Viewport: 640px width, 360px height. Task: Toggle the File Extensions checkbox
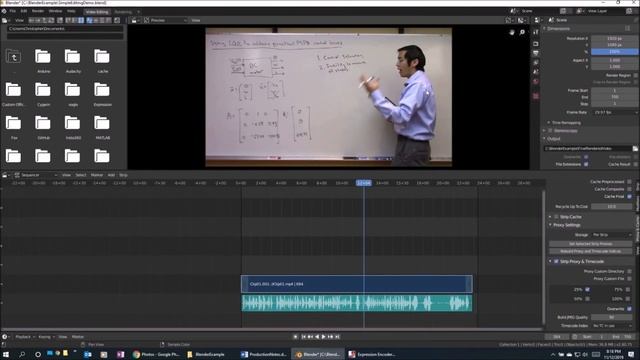point(586,164)
